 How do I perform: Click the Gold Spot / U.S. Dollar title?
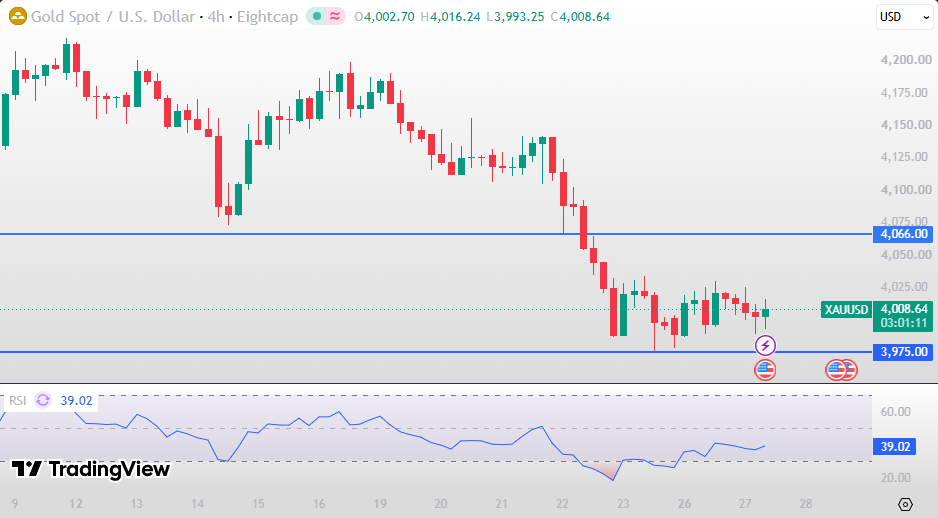[x=113, y=16]
